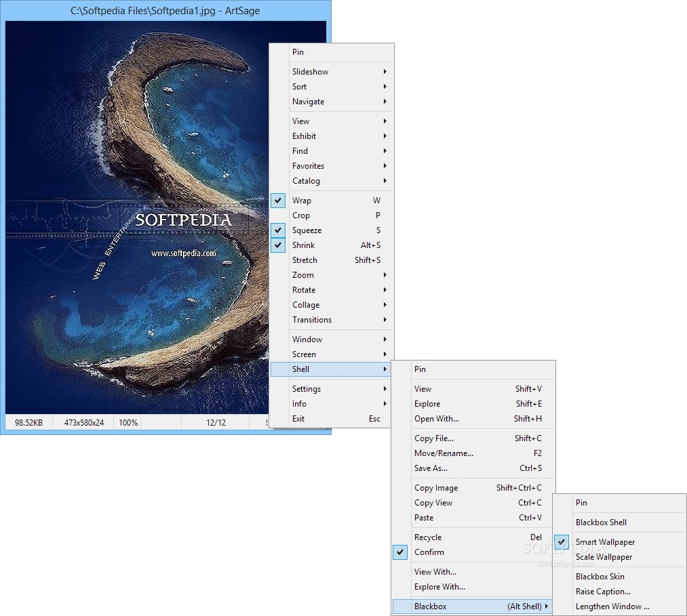
Task: Choose Recycle entry
Action: pyautogui.click(x=473, y=537)
